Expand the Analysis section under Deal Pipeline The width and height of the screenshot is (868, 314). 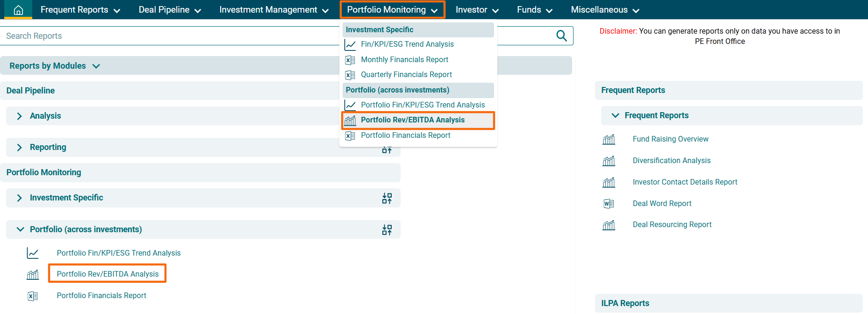pos(20,116)
